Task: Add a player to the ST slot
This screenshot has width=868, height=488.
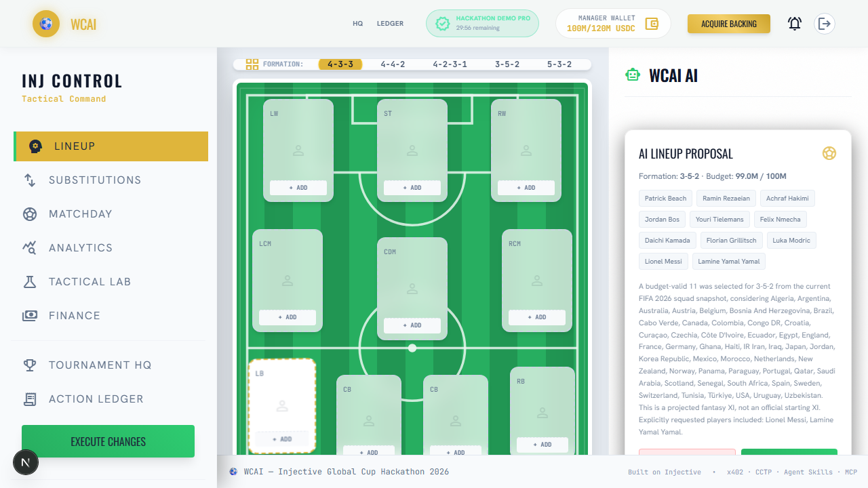Action: [x=412, y=188]
